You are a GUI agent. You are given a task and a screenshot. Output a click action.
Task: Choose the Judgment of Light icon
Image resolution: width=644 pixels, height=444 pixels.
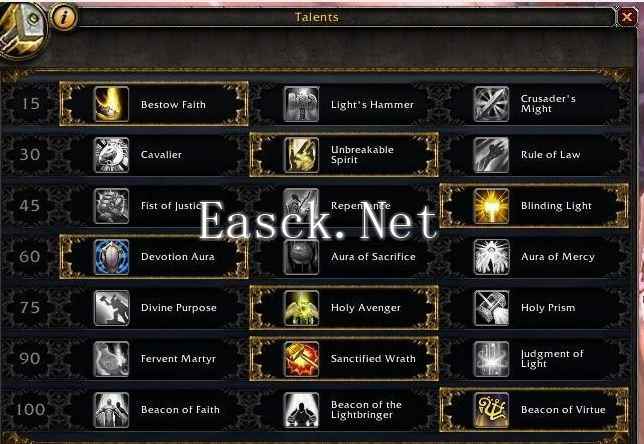tap(491, 359)
